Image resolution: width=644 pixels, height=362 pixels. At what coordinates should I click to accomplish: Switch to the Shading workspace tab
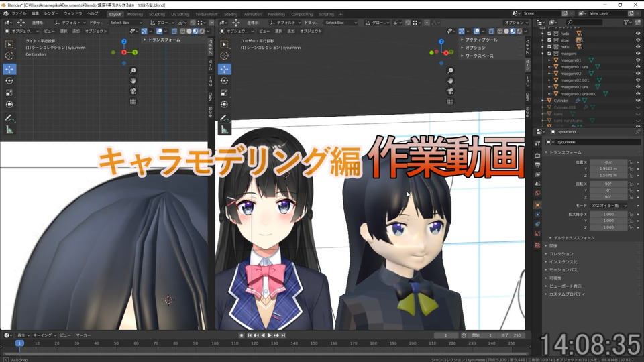click(x=231, y=14)
